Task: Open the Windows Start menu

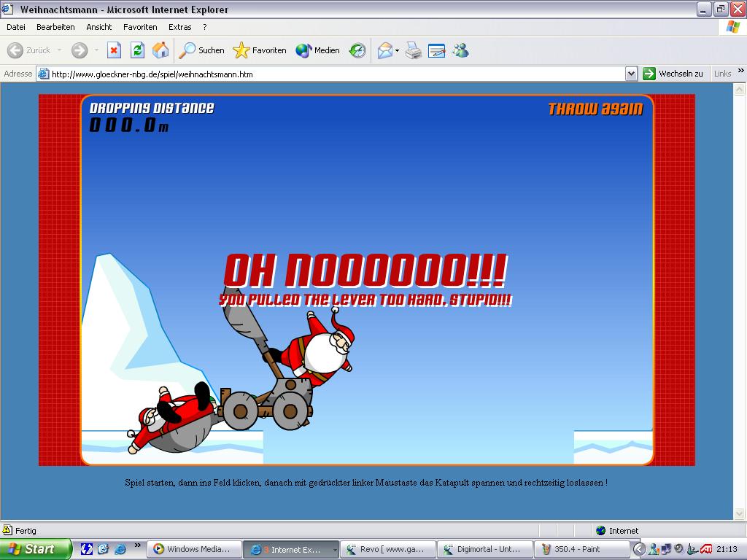Action: pyautogui.click(x=35, y=549)
